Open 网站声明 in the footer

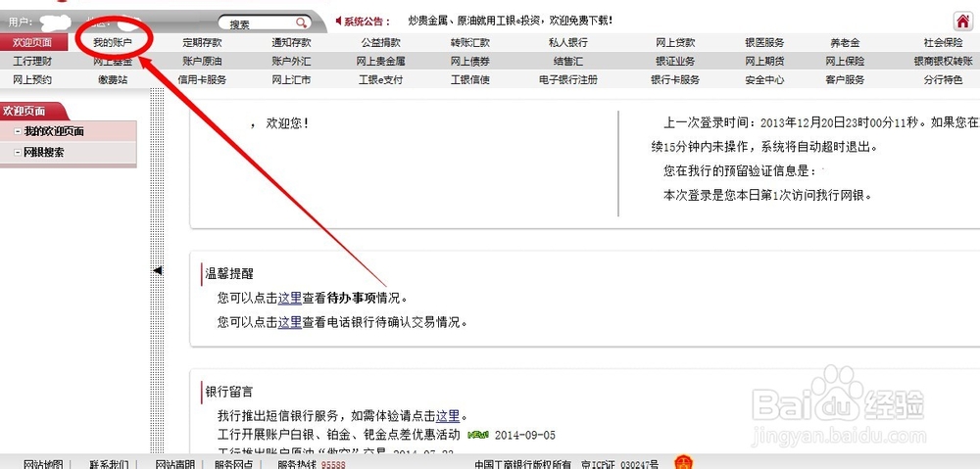175,464
